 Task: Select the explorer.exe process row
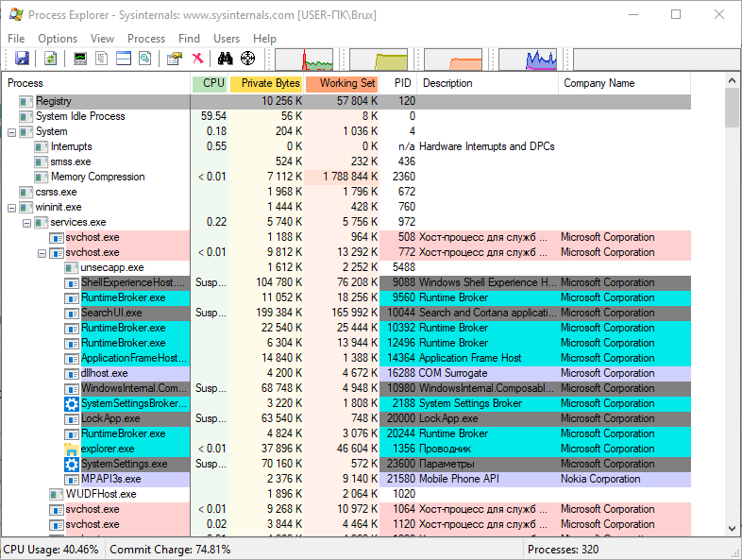(107, 449)
